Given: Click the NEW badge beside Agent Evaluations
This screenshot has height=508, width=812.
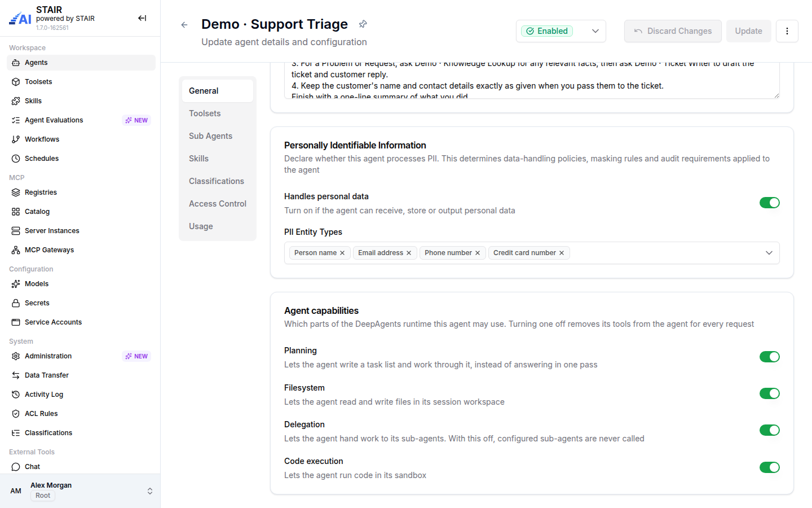Looking at the screenshot, I should pyautogui.click(x=136, y=120).
